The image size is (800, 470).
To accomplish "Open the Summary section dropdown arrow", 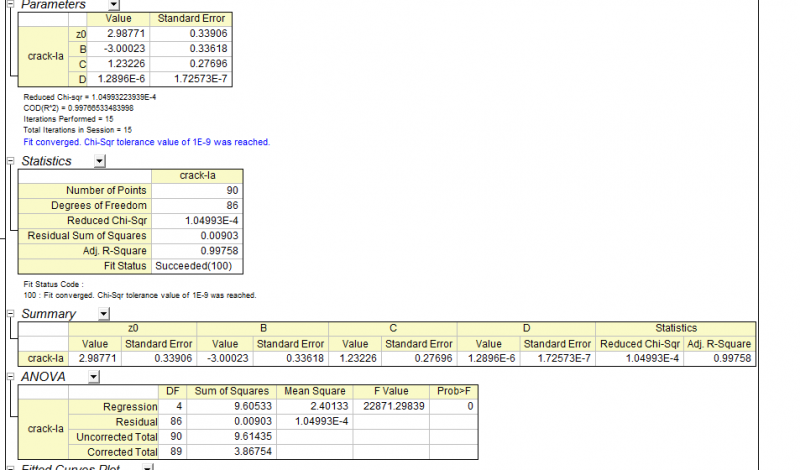I will pos(104,314).
